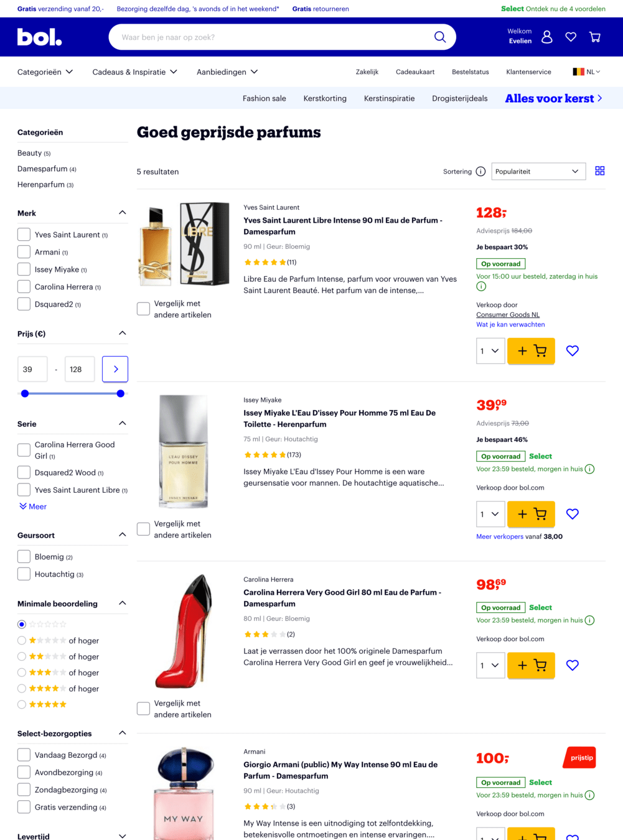This screenshot has width=623, height=840.
Task: Open the Populariteit sorting dropdown
Action: point(538,172)
